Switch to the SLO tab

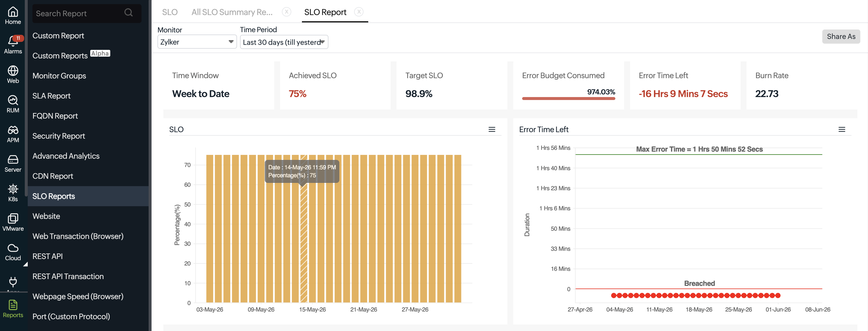[170, 12]
